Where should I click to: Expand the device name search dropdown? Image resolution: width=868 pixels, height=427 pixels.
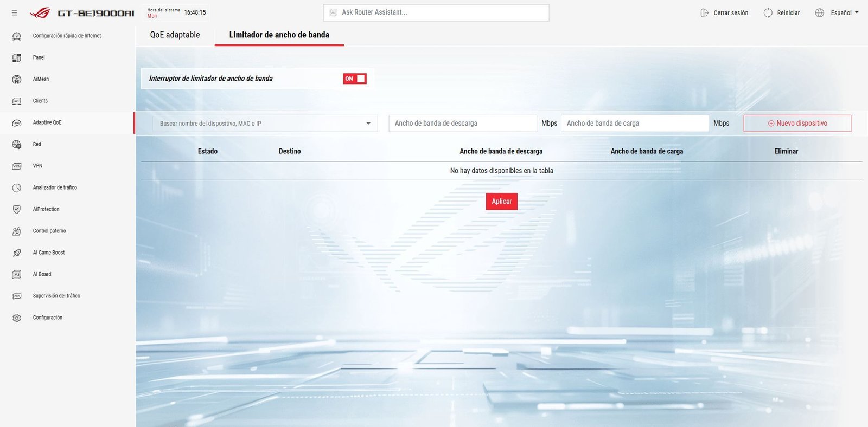(368, 124)
